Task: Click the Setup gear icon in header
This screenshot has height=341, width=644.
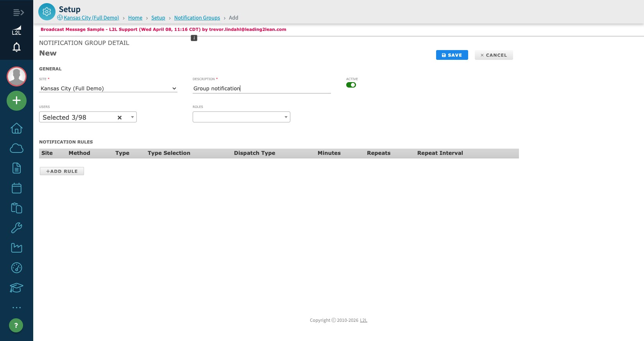Action: pos(47,12)
